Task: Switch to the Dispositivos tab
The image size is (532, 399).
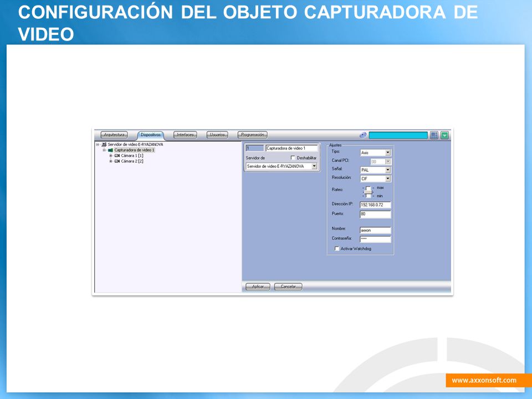Action: [x=151, y=135]
